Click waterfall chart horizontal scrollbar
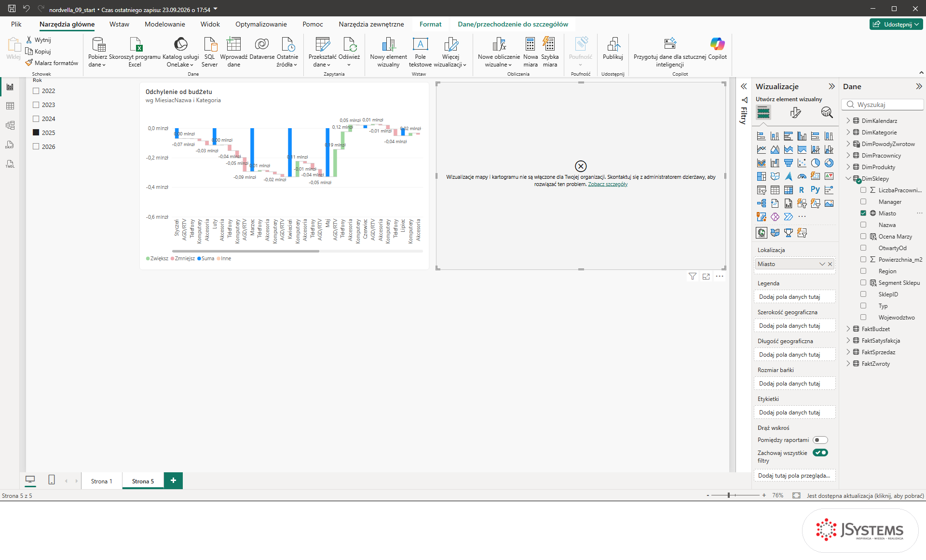The width and height of the screenshot is (926, 560). [x=245, y=251]
